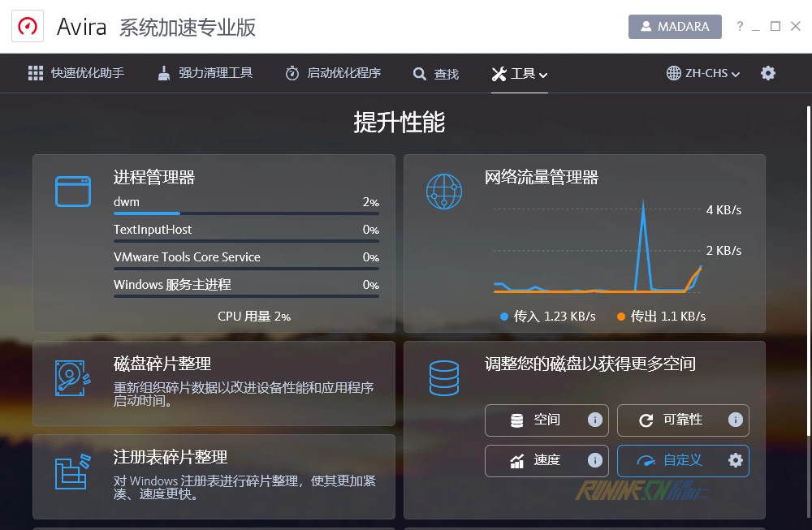Click the dwm CPU usage bar
Screen dimensions: 812x530
click(245, 213)
